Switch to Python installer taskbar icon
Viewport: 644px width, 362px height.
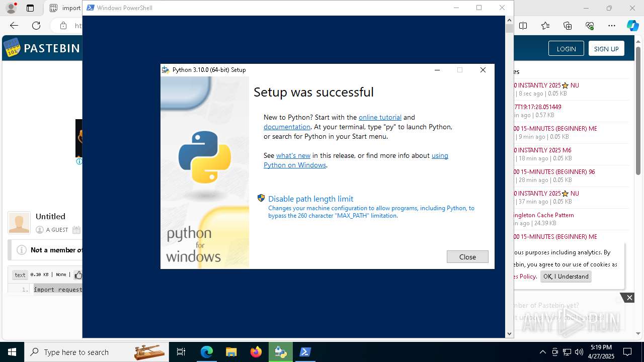coord(281,352)
